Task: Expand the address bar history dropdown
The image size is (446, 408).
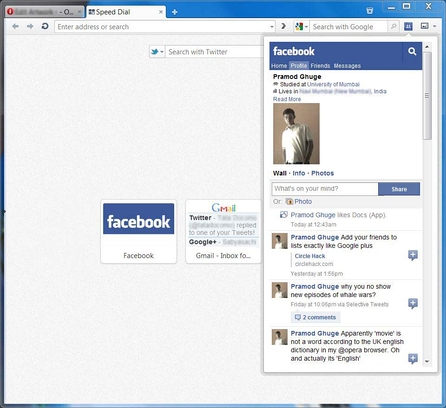Action: click(272, 27)
